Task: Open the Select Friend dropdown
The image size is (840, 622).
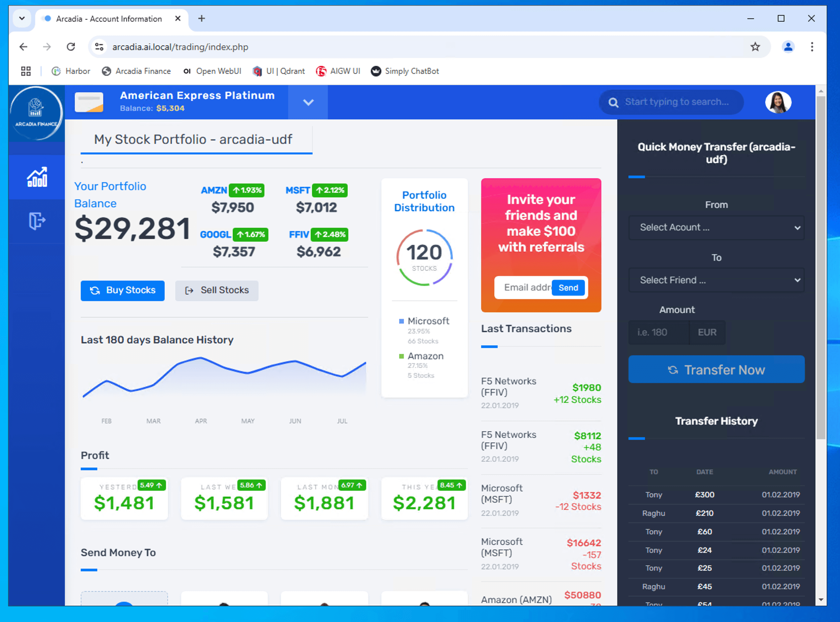Action: 716,280
